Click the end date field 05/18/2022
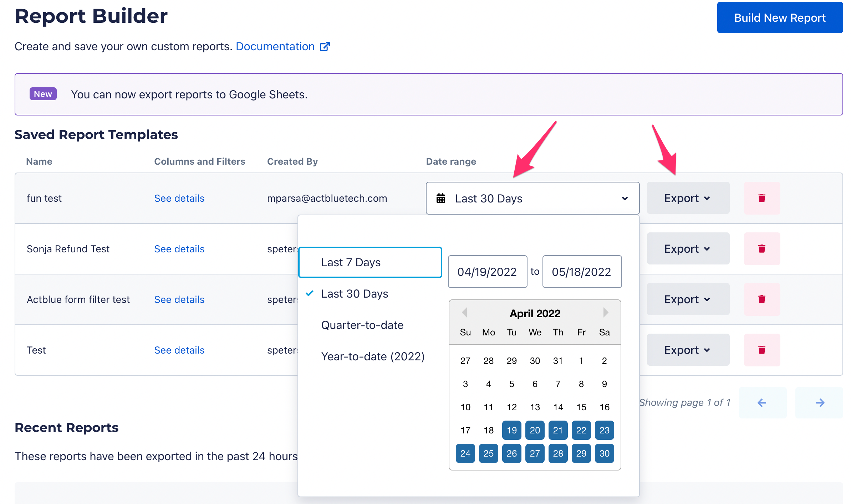851x504 pixels. point(581,272)
